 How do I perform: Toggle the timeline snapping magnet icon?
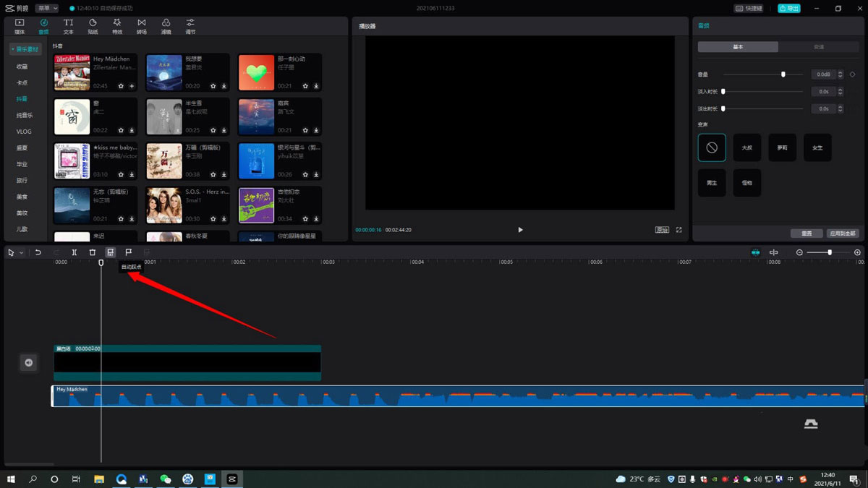click(755, 252)
